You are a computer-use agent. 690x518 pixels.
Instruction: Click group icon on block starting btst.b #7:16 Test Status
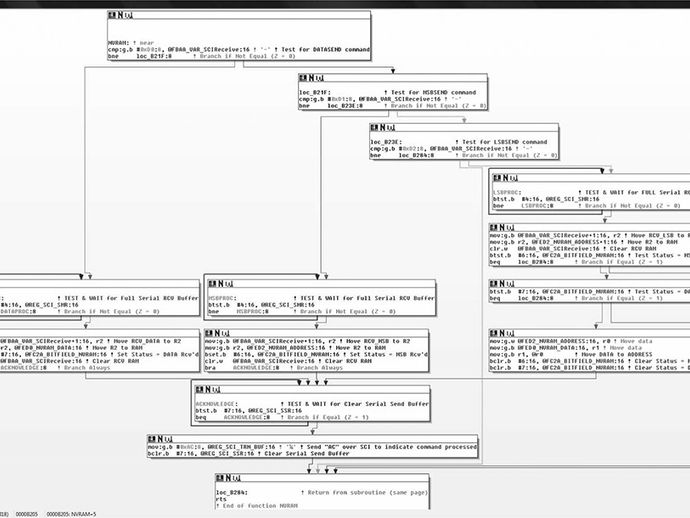coord(510,284)
